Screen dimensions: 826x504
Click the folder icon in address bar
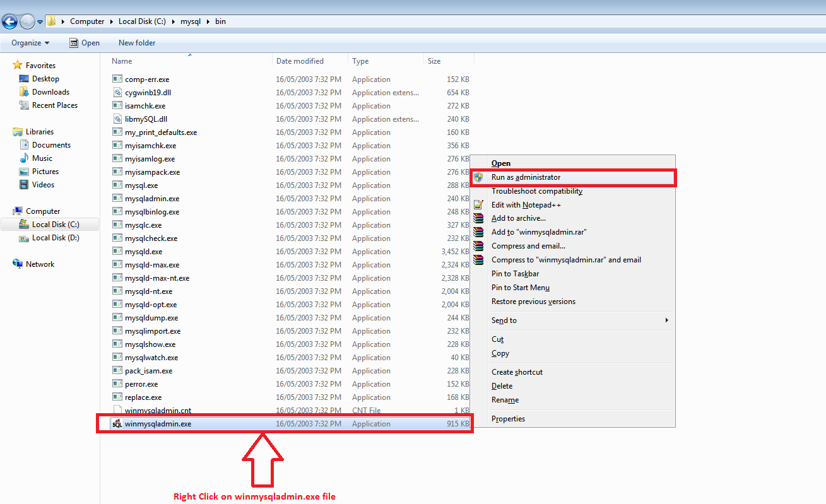[52, 21]
